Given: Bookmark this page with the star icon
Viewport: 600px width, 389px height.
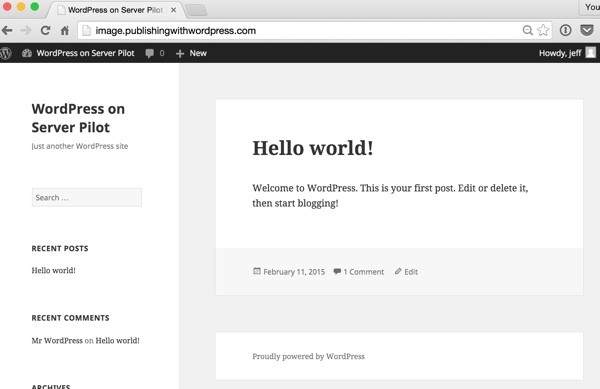Looking at the screenshot, I should (x=543, y=30).
